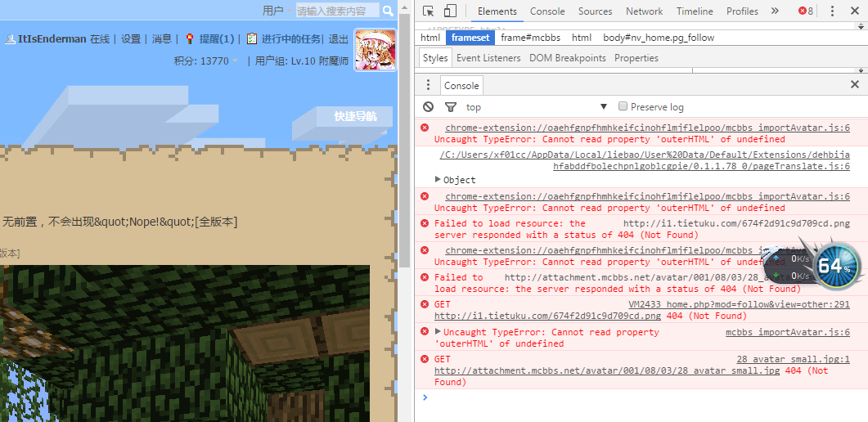Open DevTools customize three-dot menu
This screenshot has height=422, width=868.
click(x=833, y=11)
